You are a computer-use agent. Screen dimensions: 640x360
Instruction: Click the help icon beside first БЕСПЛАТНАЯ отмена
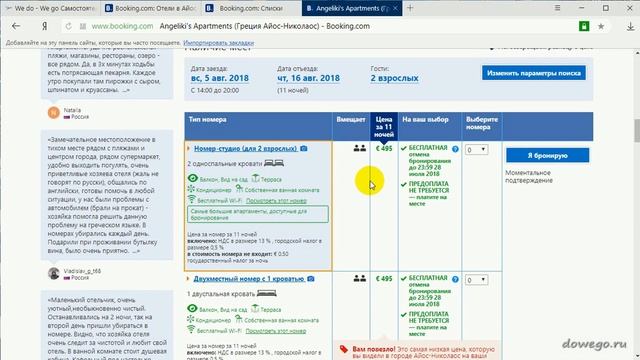click(x=455, y=149)
